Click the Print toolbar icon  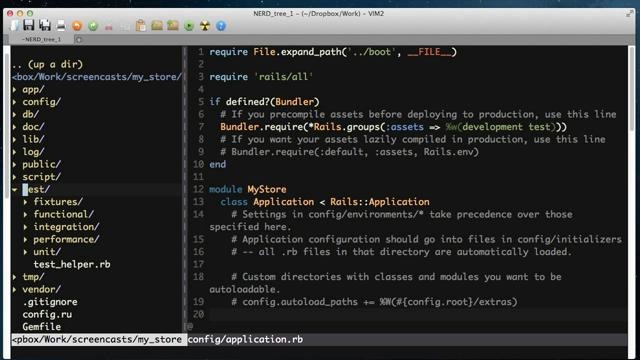[x=61, y=26]
